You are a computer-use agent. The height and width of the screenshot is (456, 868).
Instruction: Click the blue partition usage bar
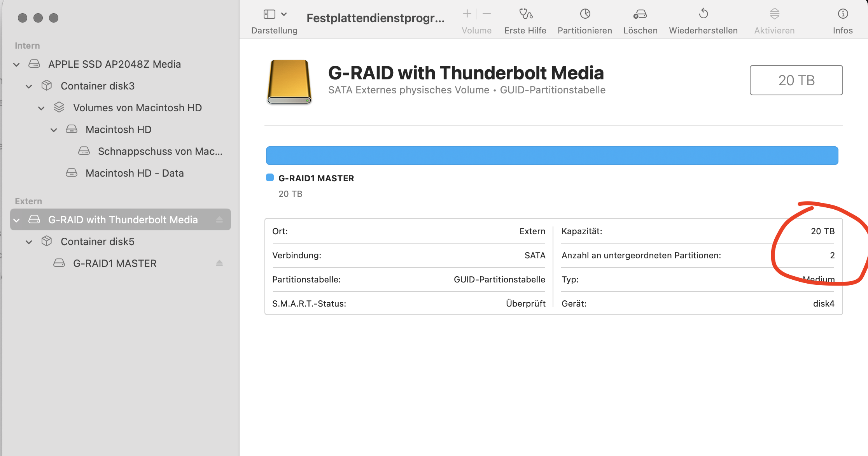pyautogui.click(x=551, y=156)
